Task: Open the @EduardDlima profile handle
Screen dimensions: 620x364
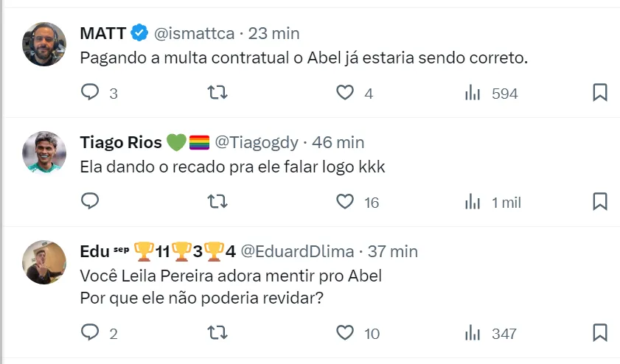Action: (298, 251)
